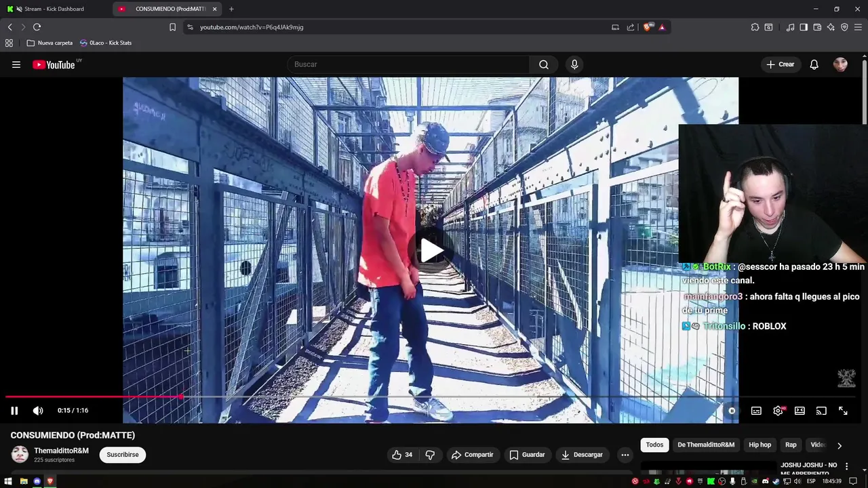Open the 0Laco - Kick Stats bookmark
Image resolution: width=868 pixels, height=488 pixels.
106,43
